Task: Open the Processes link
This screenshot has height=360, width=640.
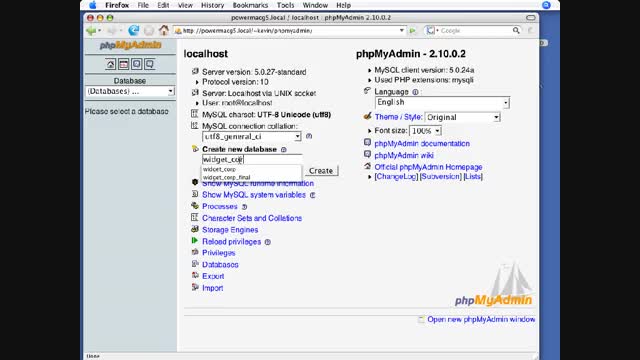Action: [x=220, y=207]
